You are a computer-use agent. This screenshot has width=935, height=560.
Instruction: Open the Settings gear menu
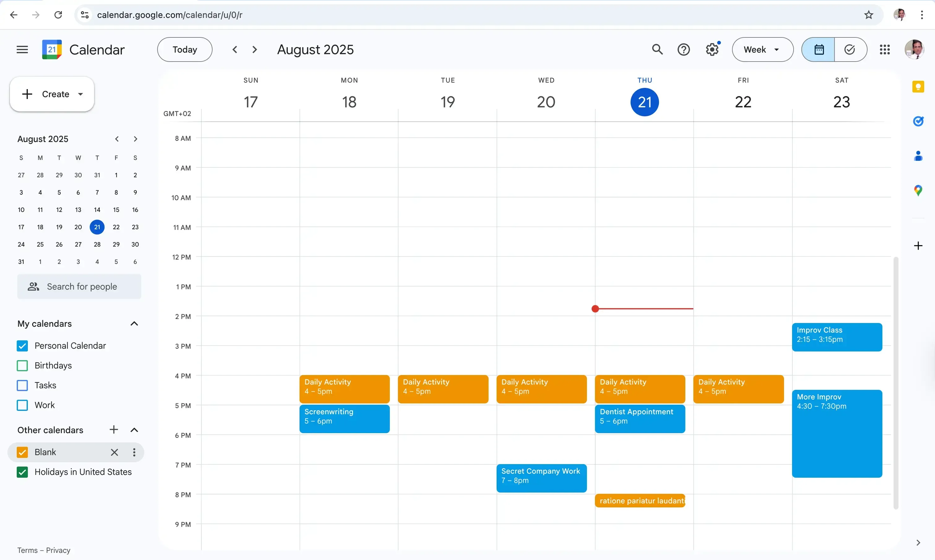coord(712,50)
